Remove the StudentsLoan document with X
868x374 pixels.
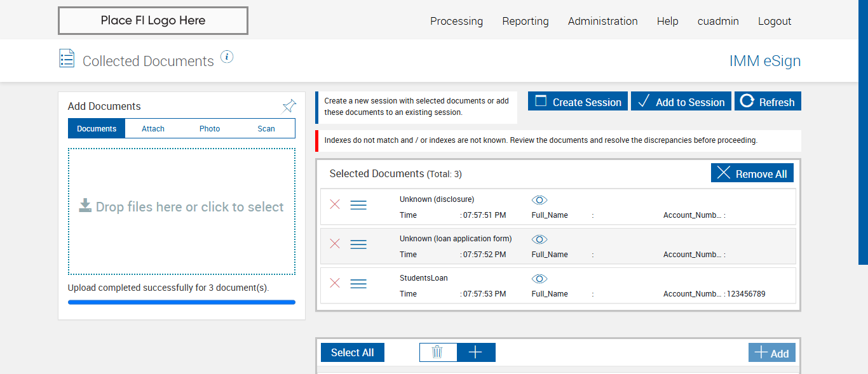[335, 283]
